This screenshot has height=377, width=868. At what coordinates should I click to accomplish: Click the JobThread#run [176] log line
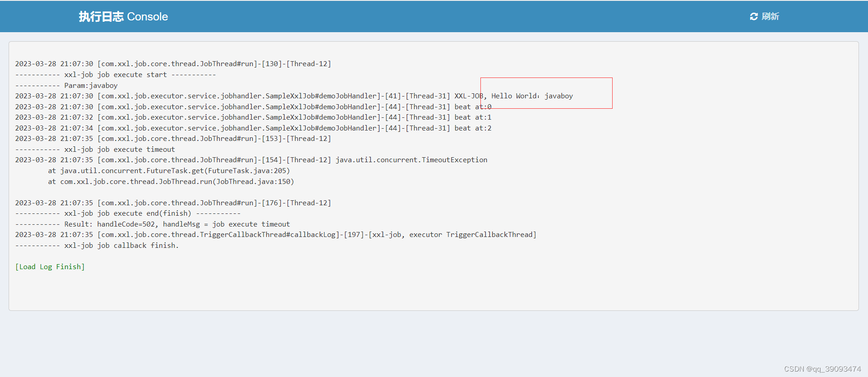[x=173, y=203]
